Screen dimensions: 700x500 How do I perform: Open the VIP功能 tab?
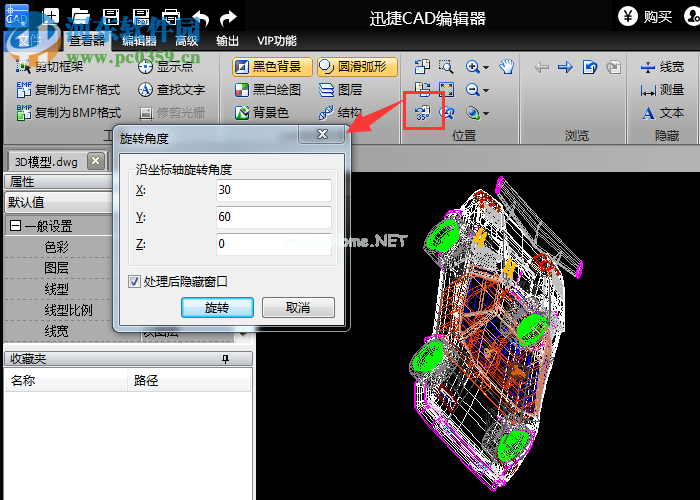click(277, 41)
